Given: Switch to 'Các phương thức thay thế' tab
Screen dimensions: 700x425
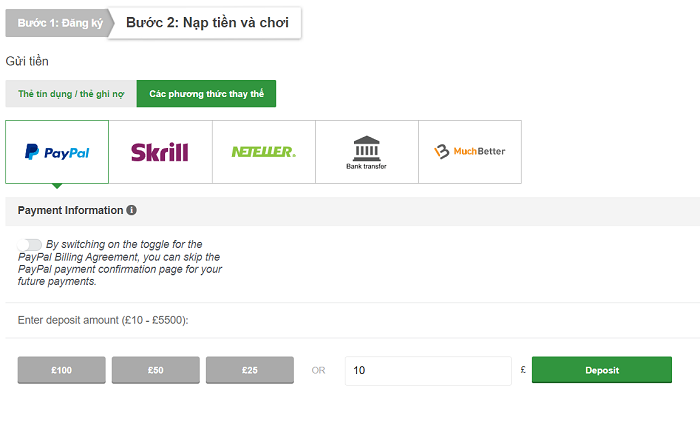Looking at the screenshot, I should [206, 94].
